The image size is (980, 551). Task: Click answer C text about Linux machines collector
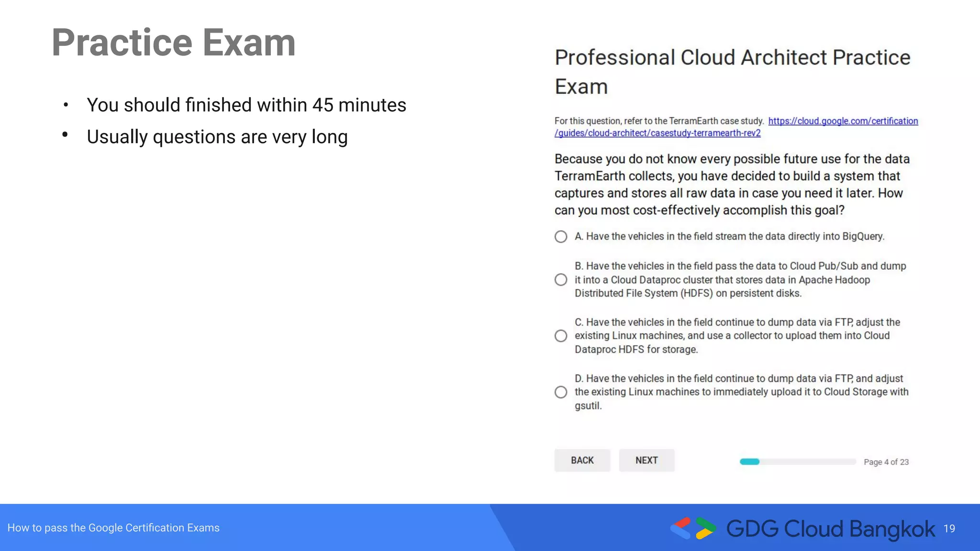(x=737, y=336)
